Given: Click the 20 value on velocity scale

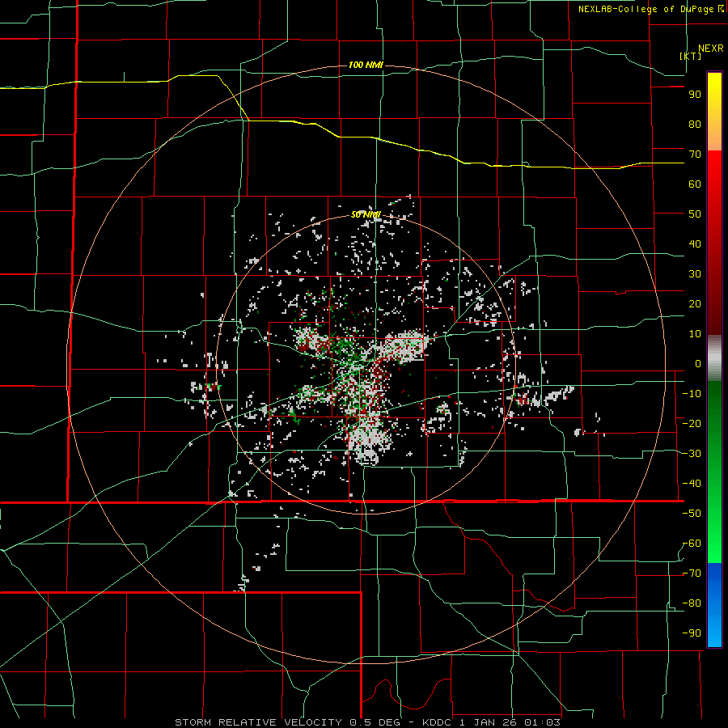Looking at the screenshot, I should pos(695,304).
